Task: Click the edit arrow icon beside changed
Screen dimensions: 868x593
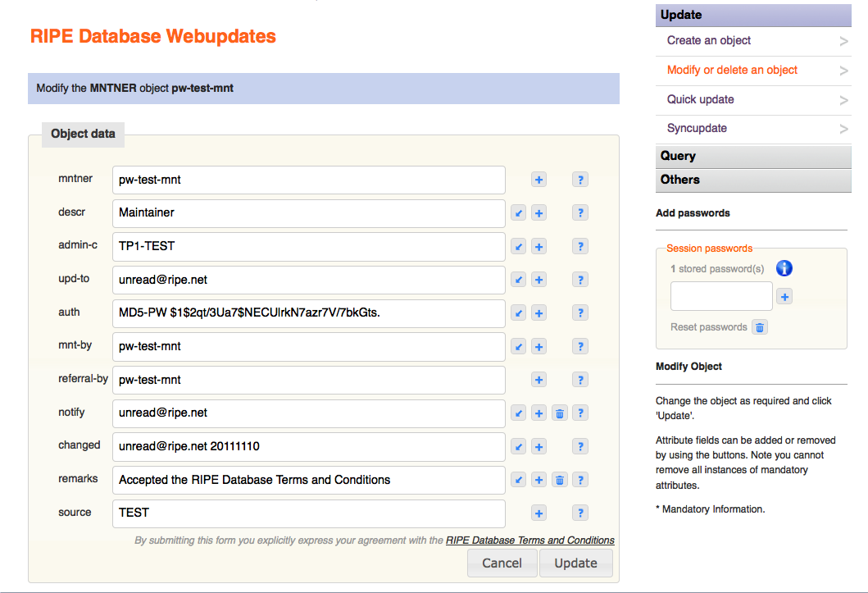Action: click(518, 446)
